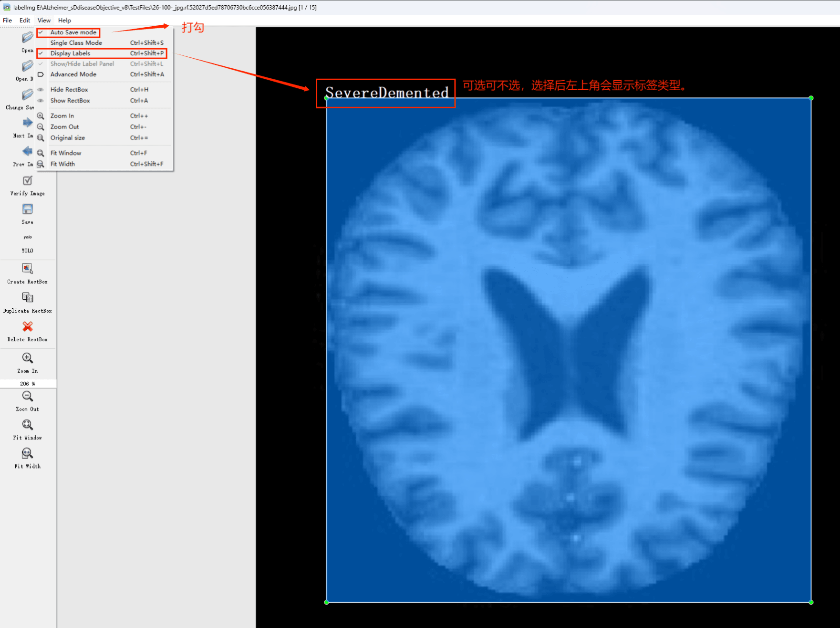Open the File menu
Viewport: 840px width, 628px height.
[8, 21]
